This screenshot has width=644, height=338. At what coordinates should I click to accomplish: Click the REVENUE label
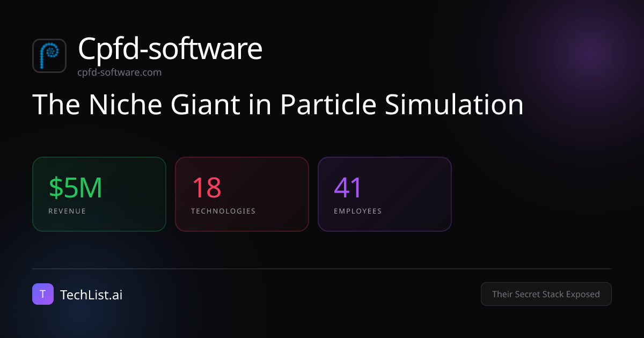pos(67,211)
